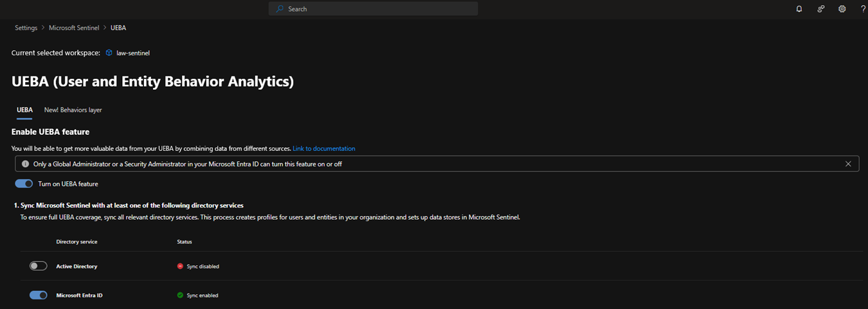The image size is (868, 309).
Task: Open the notifications bell icon
Action: point(799,9)
